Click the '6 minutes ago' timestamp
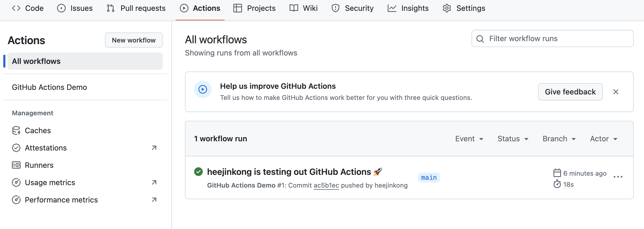 tap(585, 173)
